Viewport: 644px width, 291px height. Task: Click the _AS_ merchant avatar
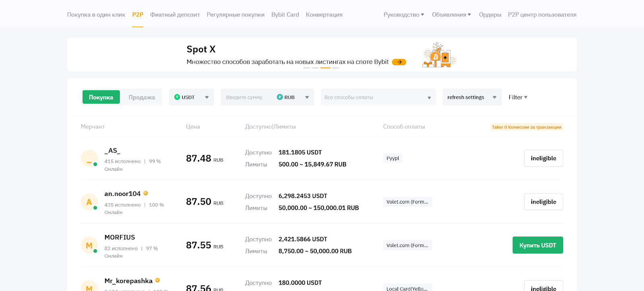tap(89, 158)
